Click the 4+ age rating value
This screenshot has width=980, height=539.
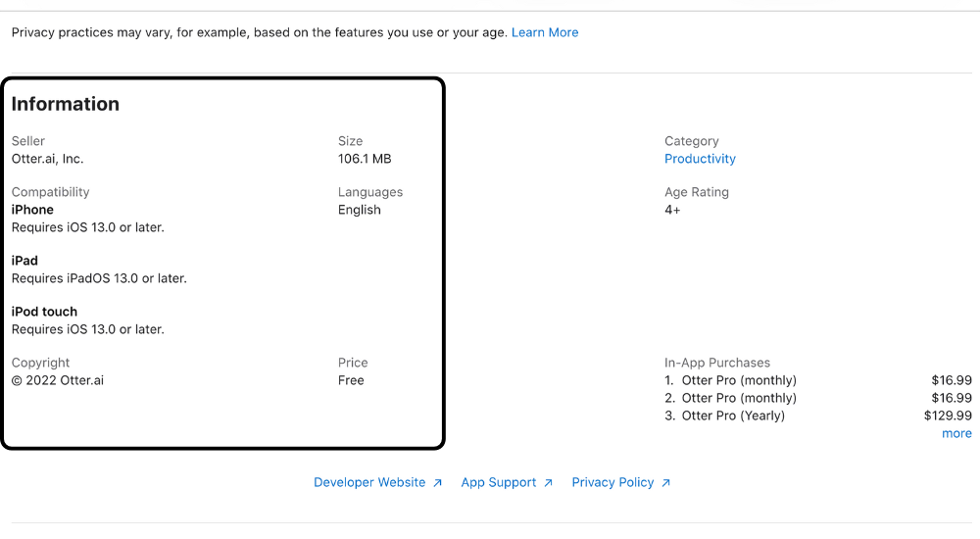672,210
